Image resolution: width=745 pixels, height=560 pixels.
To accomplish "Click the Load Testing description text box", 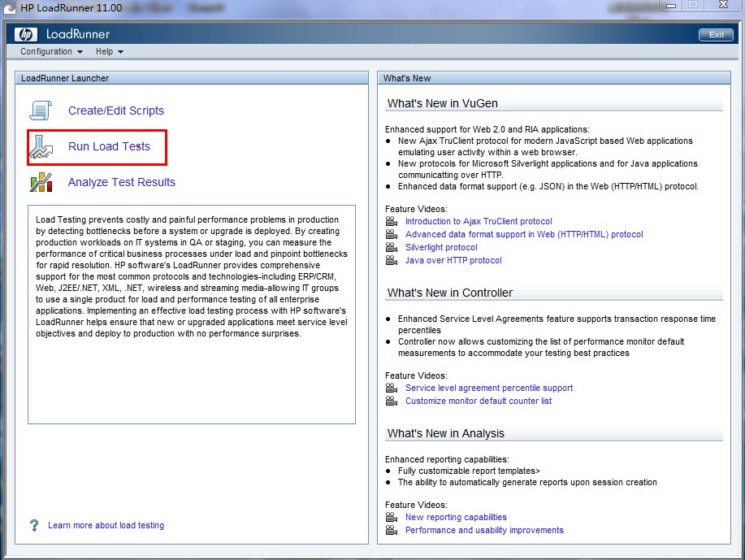I will [192, 315].
